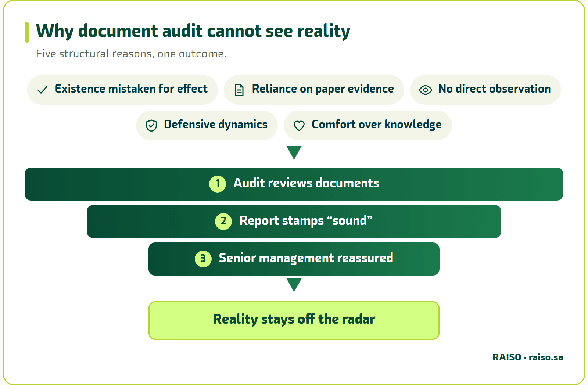Click the "Audit reviews documents" step text

click(306, 183)
